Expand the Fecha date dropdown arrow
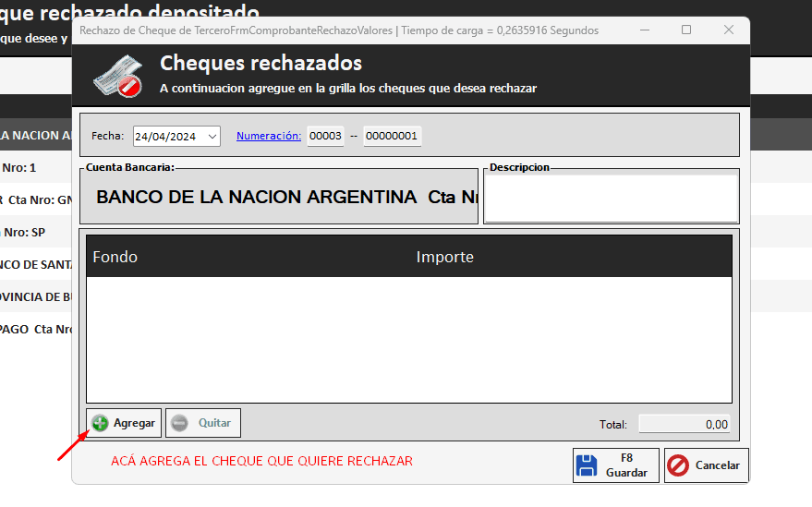Image resolution: width=812 pixels, height=507 pixels. point(213,136)
